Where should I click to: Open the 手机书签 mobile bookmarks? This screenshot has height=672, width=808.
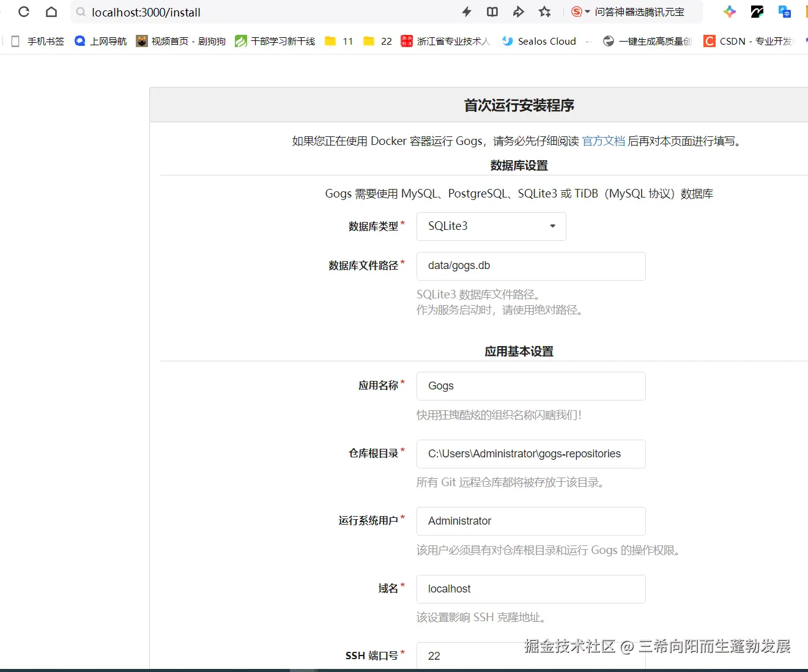pyautogui.click(x=38, y=41)
